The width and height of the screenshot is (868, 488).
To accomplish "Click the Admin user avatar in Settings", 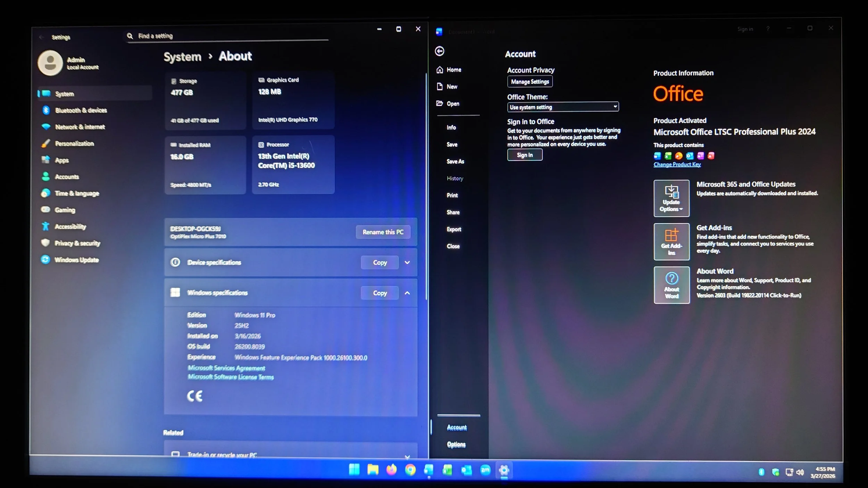I will [x=50, y=63].
